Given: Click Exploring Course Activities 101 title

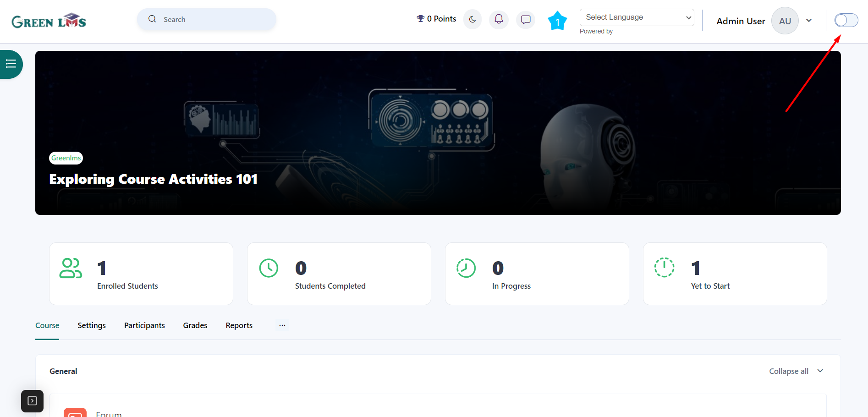Looking at the screenshot, I should click(153, 179).
